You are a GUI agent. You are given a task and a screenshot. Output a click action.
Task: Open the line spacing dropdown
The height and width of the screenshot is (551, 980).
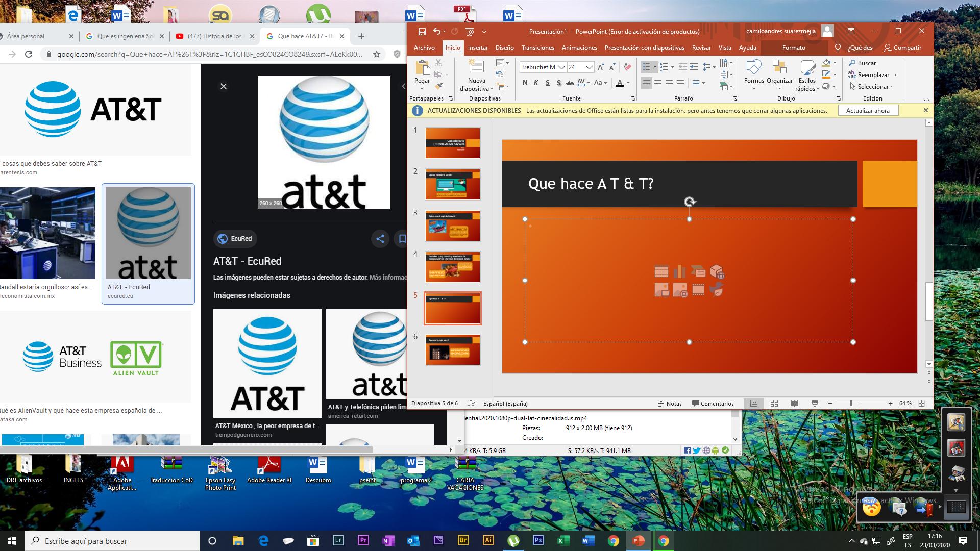click(x=708, y=67)
